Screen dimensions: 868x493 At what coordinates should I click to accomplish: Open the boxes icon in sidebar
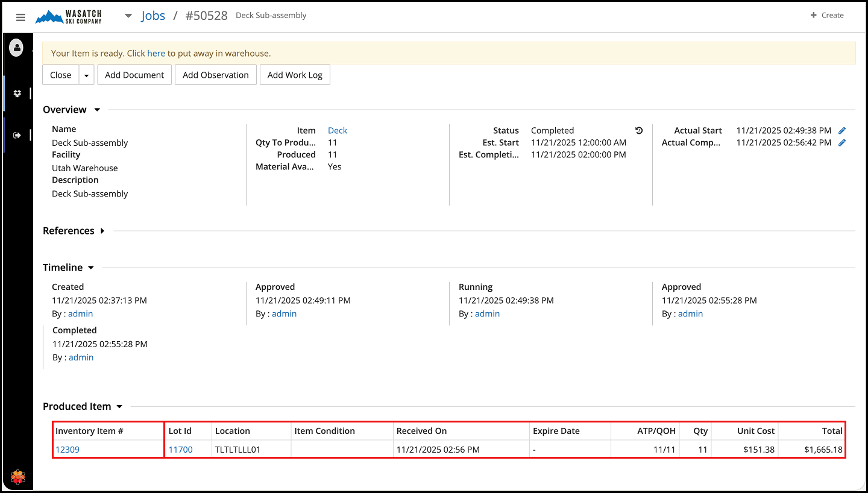pyautogui.click(x=17, y=93)
